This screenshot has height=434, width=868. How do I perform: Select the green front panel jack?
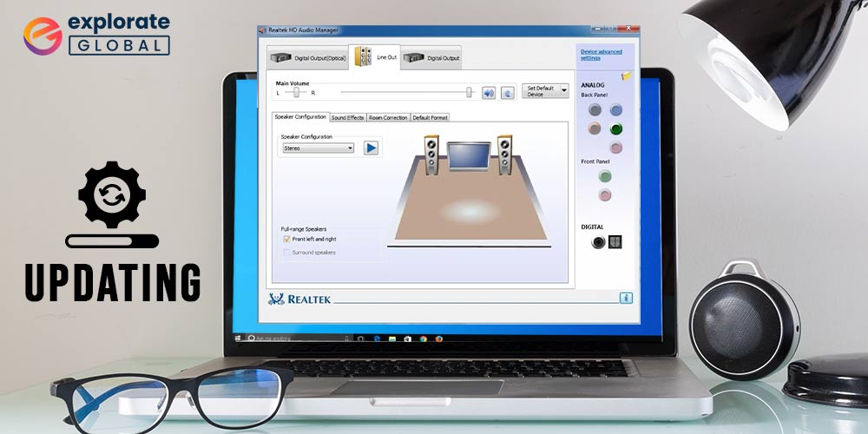605,176
